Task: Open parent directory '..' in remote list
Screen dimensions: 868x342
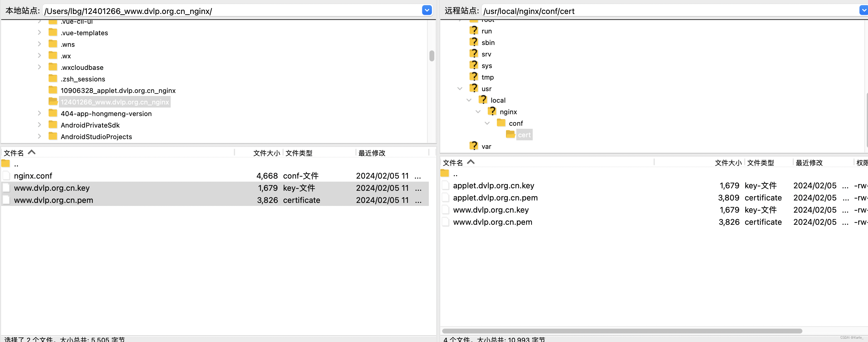Action: (654, 174)
